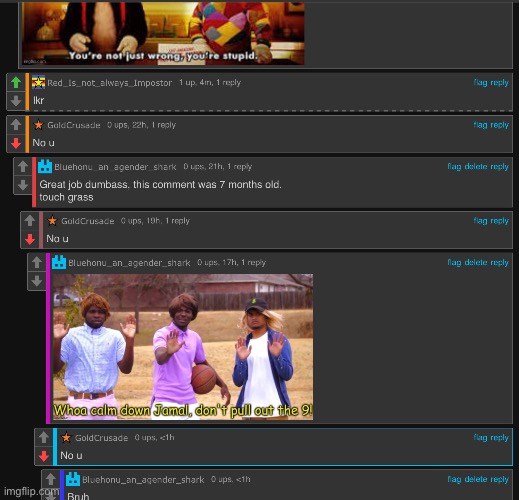Flag the "Ikr" comment
The height and width of the screenshot is (500, 519).
click(x=480, y=82)
